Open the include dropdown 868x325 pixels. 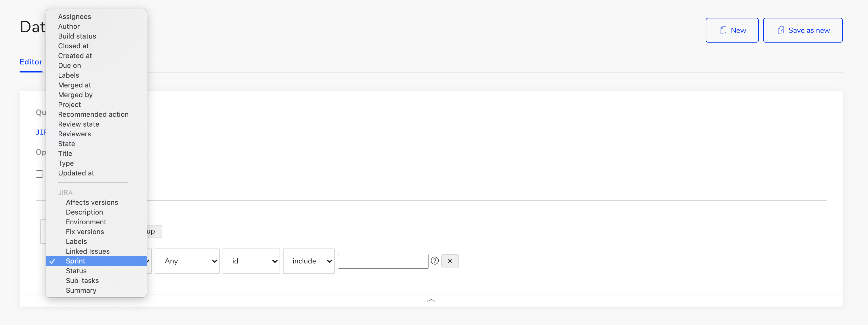(x=309, y=261)
